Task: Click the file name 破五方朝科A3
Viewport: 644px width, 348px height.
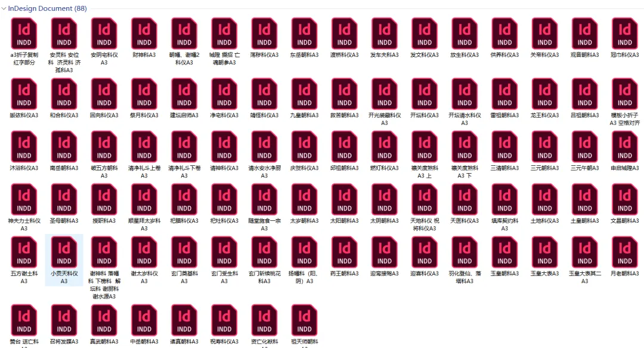Action: click(104, 171)
